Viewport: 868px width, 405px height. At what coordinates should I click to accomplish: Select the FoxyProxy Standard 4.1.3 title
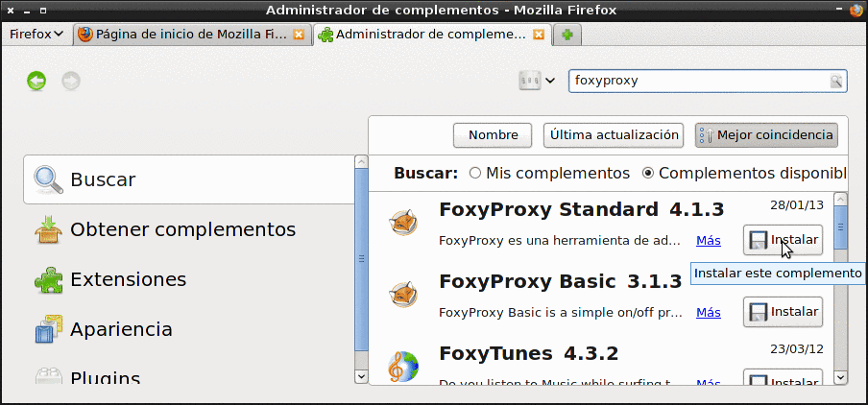(x=581, y=209)
